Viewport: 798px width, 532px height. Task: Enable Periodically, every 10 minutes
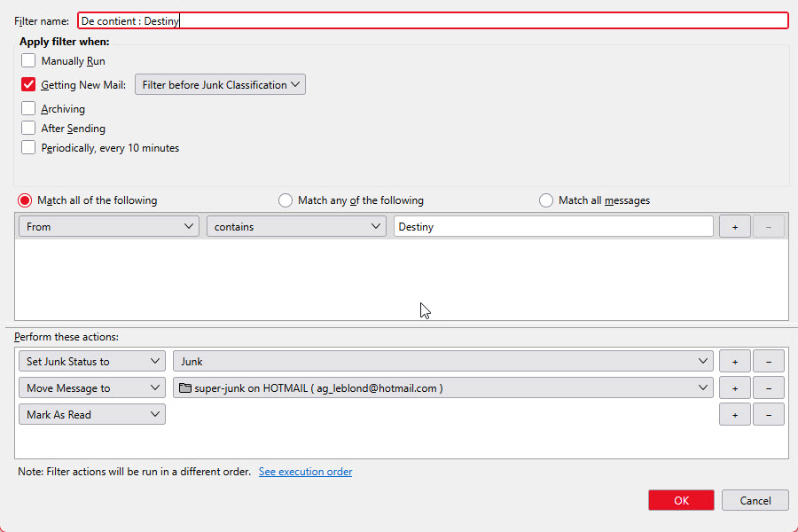(28, 148)
